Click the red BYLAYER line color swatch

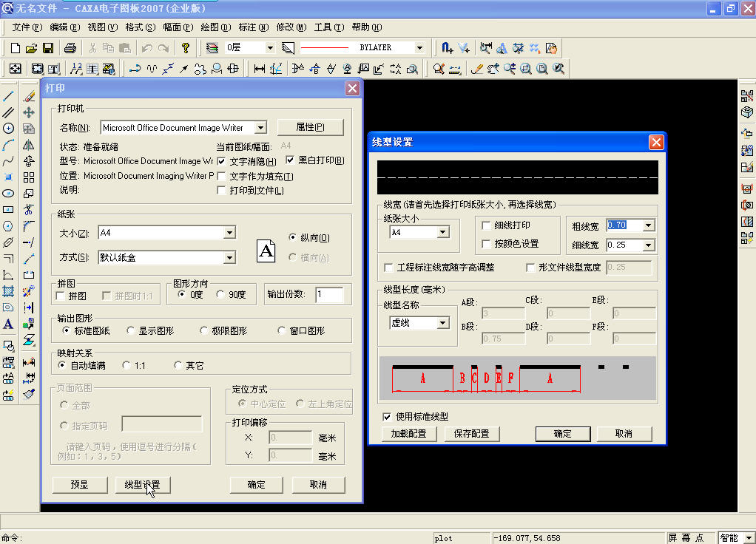pyautogui.click(x=324, y=48)
